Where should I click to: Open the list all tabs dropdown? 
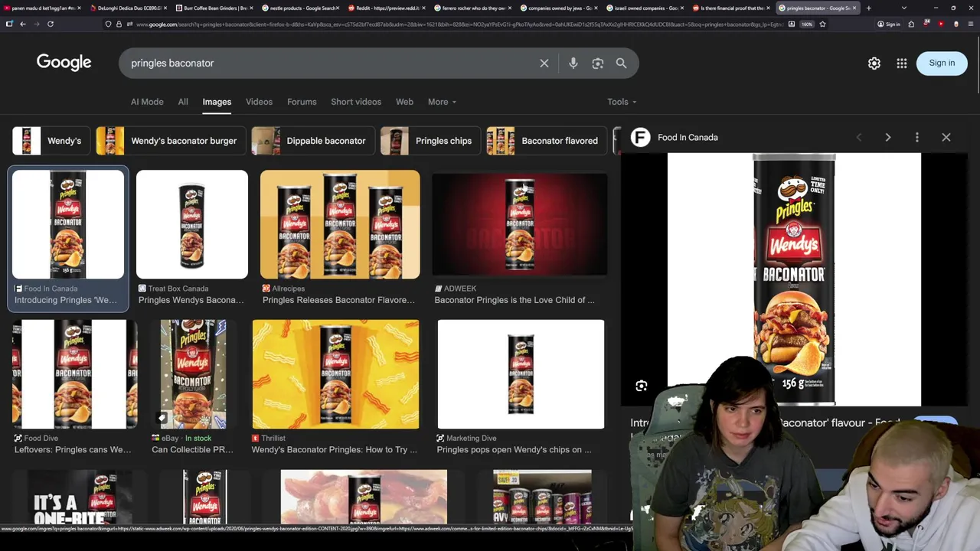tap(904, 8)
